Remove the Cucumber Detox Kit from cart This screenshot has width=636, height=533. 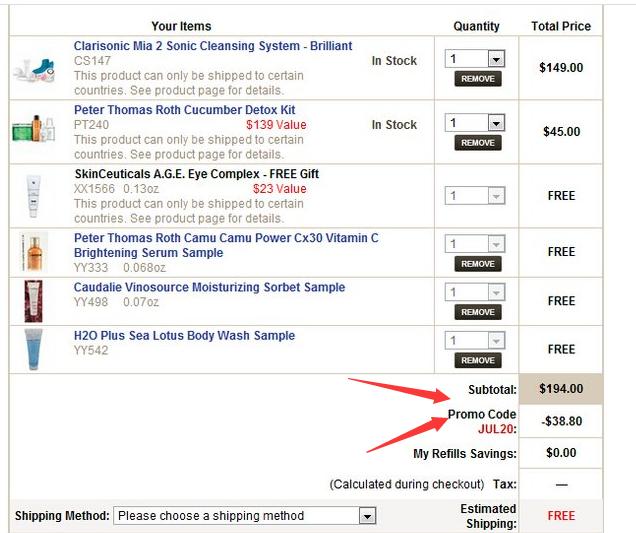[478, 143]
